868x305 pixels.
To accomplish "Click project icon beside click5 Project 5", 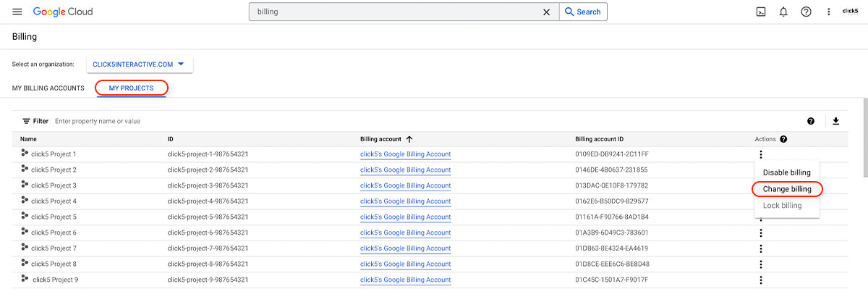I will pos(25,217).
